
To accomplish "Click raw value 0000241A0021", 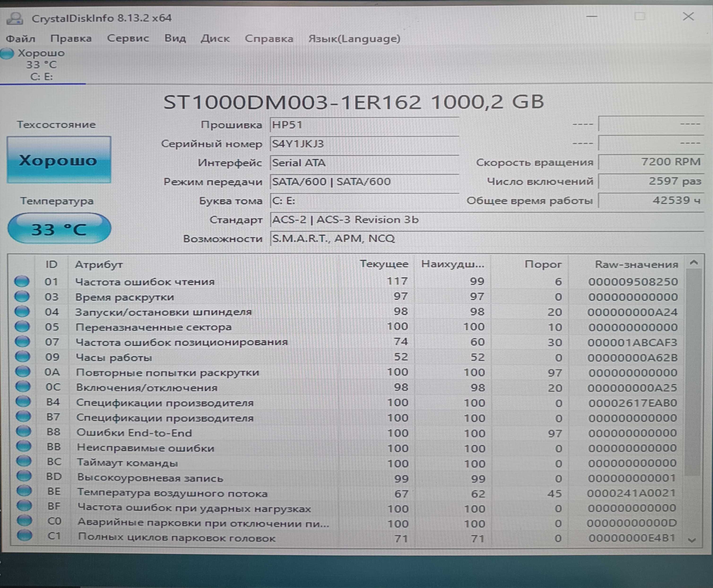I will pyautogui.click(x=631, y=493).
